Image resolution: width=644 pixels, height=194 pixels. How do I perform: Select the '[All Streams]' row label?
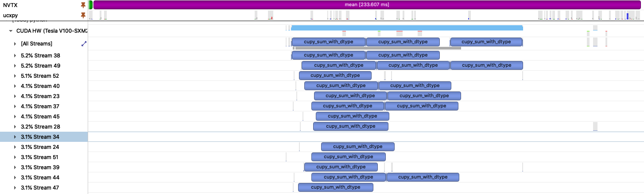click(36, 44)
